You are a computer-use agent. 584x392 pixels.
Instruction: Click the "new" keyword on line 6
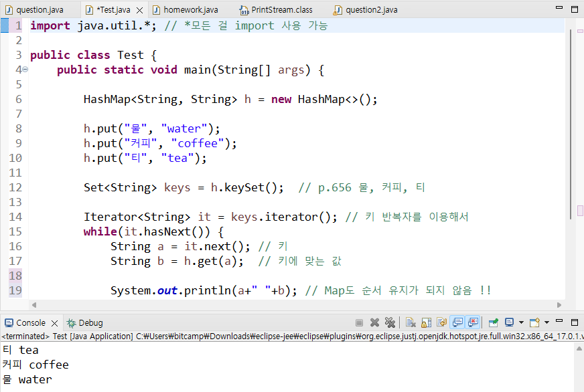(x=281, y=99)
